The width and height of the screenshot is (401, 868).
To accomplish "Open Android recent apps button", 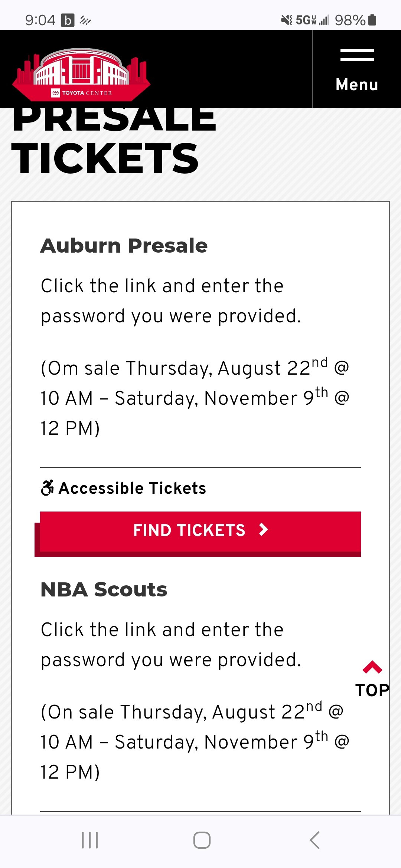I will click(90, 840).
